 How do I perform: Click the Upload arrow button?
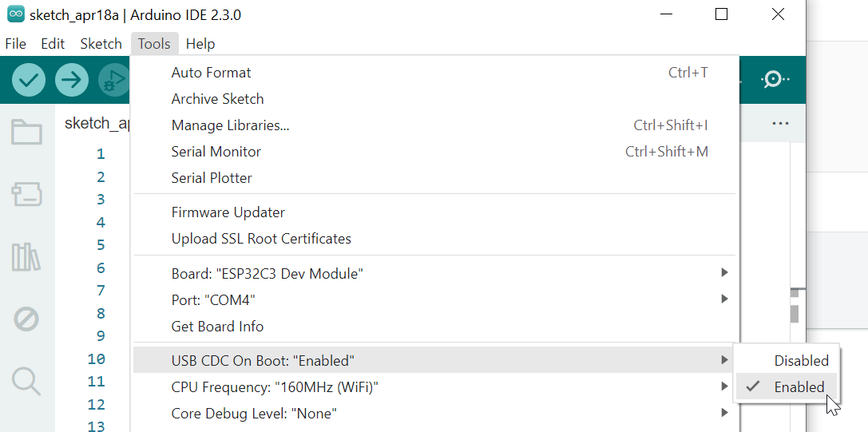click(72, 81)
